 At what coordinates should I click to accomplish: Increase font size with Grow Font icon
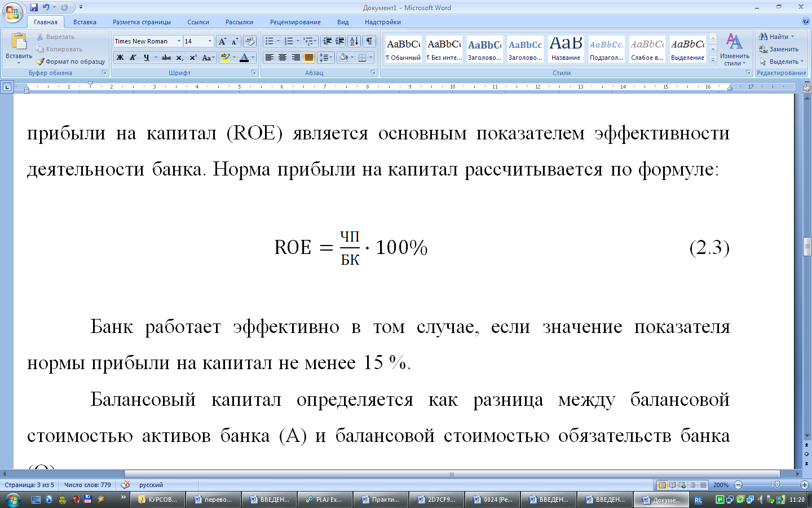click(x=223, y=41)
